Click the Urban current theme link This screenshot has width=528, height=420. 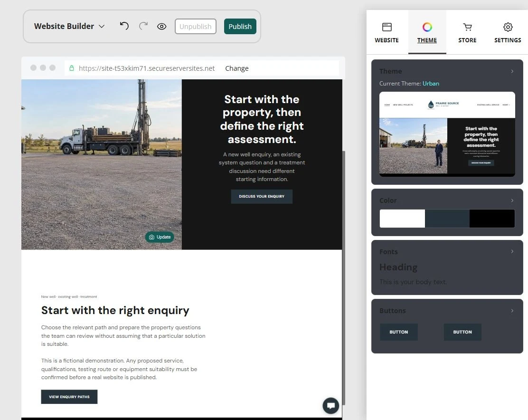pyautogui.click(x=431, y=84)
